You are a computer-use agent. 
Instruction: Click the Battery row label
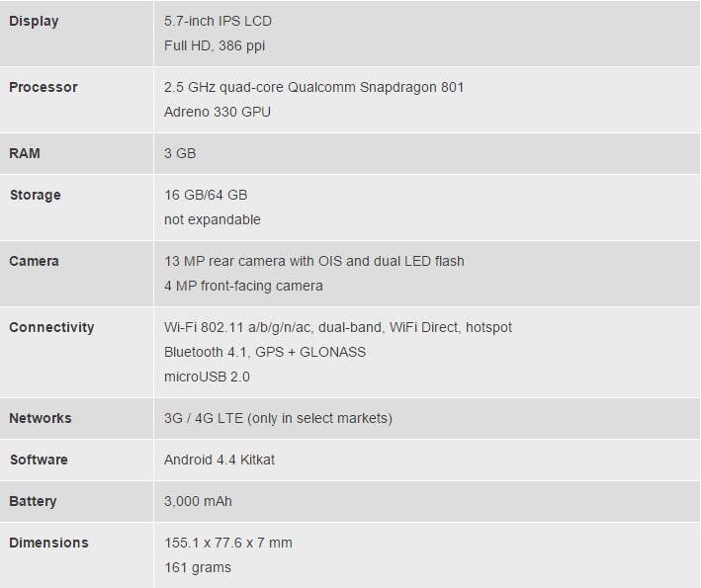tap(33, 501)
